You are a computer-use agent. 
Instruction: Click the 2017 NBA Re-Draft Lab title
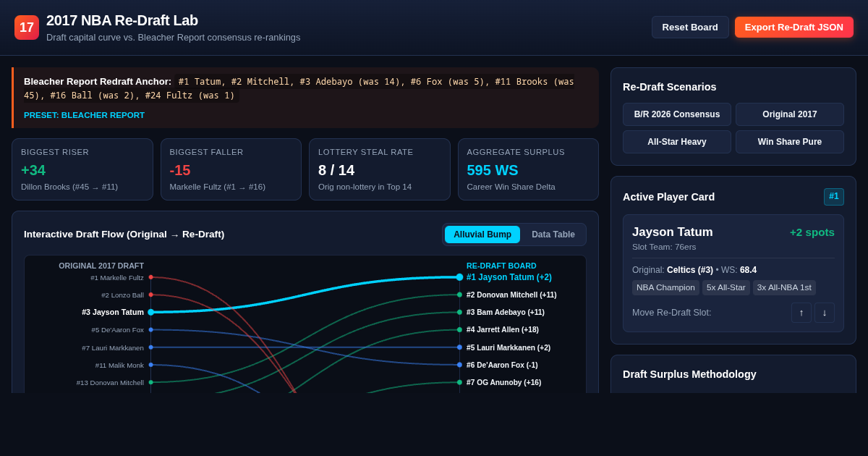tap(122, 20)
